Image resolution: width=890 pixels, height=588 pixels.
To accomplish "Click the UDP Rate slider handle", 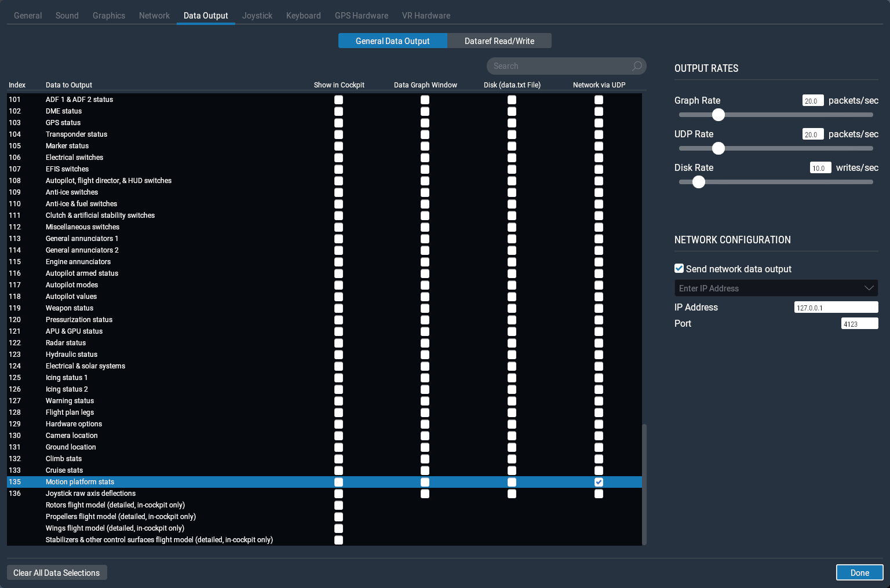I will tap(718, 148).
